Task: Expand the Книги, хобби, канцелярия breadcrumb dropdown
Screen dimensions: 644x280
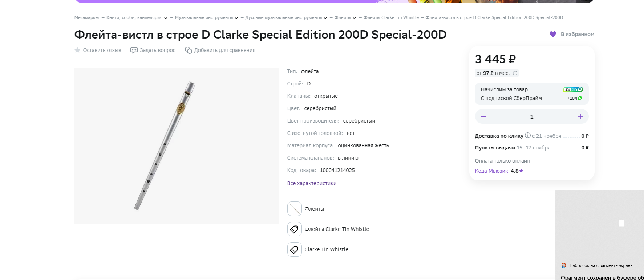Action: (166, 18)
